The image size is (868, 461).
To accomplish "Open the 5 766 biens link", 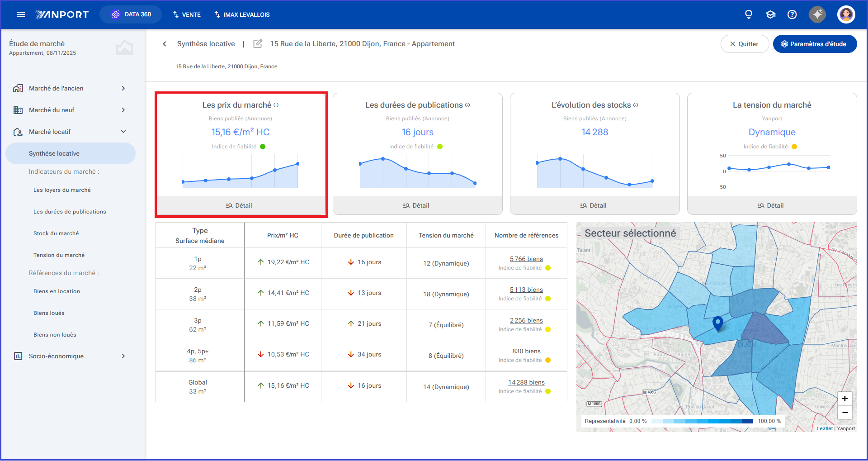I will [x=526, y=259].
